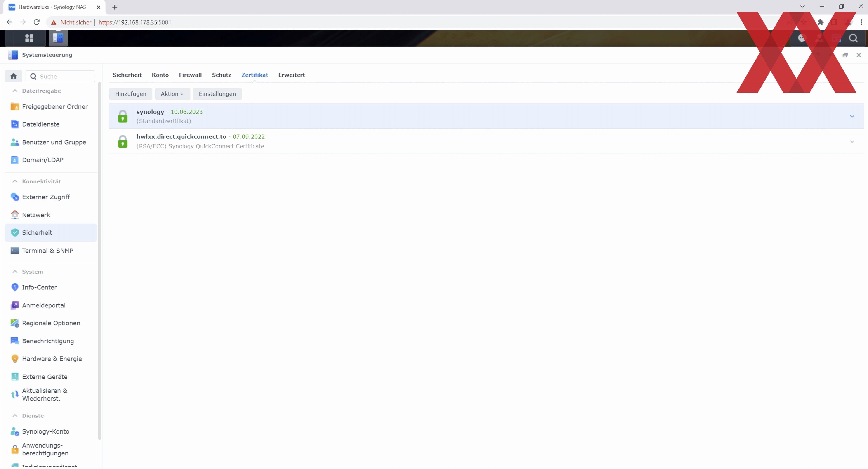Open Domain/LDAP settings
Screen dimensions: 868x469
[x=51, y=160]
